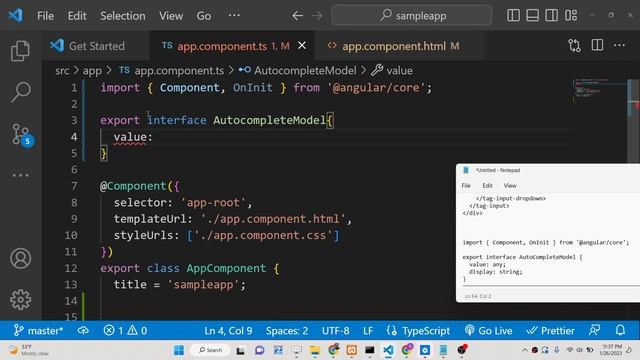Go forward using the right arrow
Viewport: 640px width, 360px height.
(317, 16)
